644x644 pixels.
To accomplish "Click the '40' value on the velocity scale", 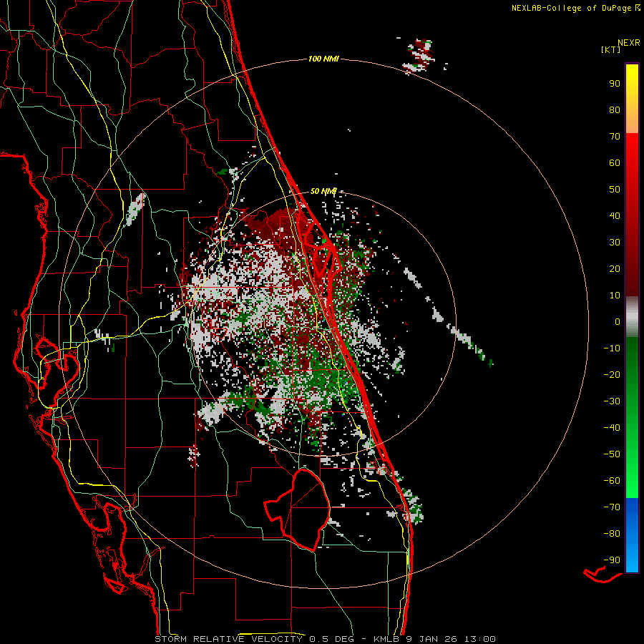I will [615, 215].
